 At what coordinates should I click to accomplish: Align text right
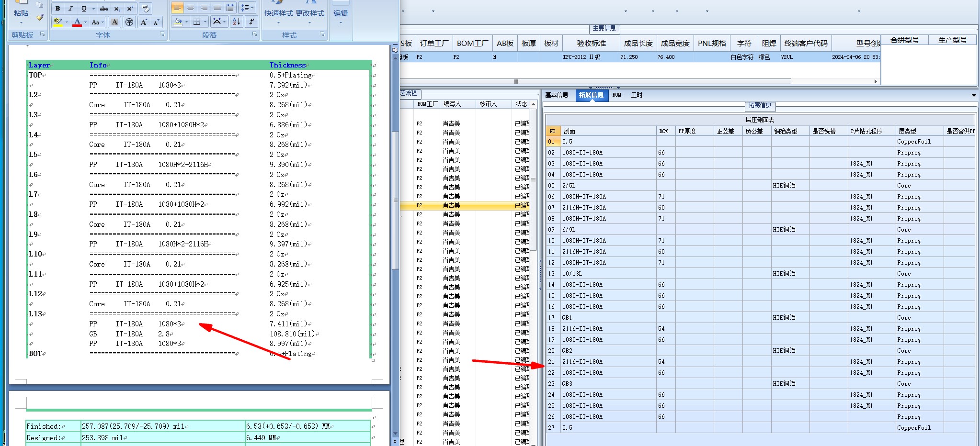[204, 8]
